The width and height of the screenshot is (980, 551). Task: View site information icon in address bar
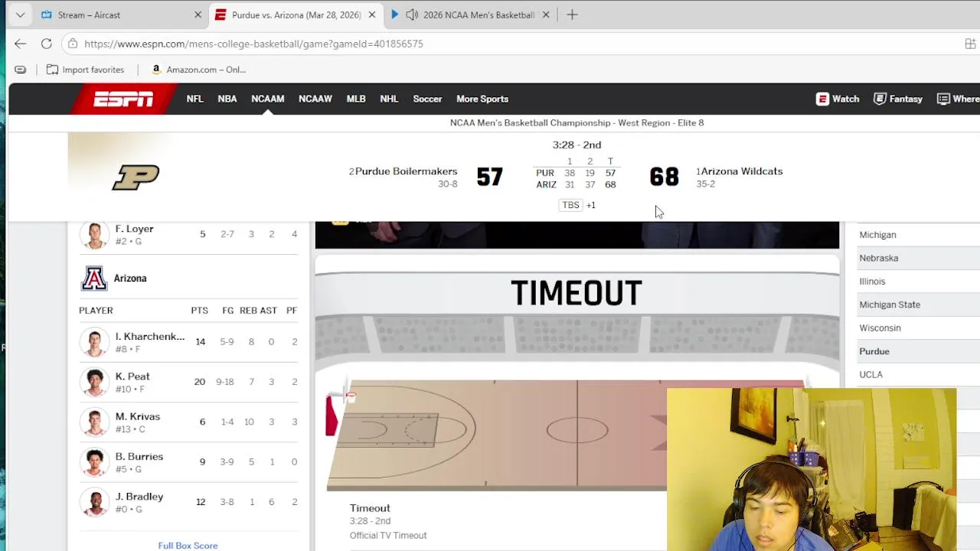tap(72, 44)
